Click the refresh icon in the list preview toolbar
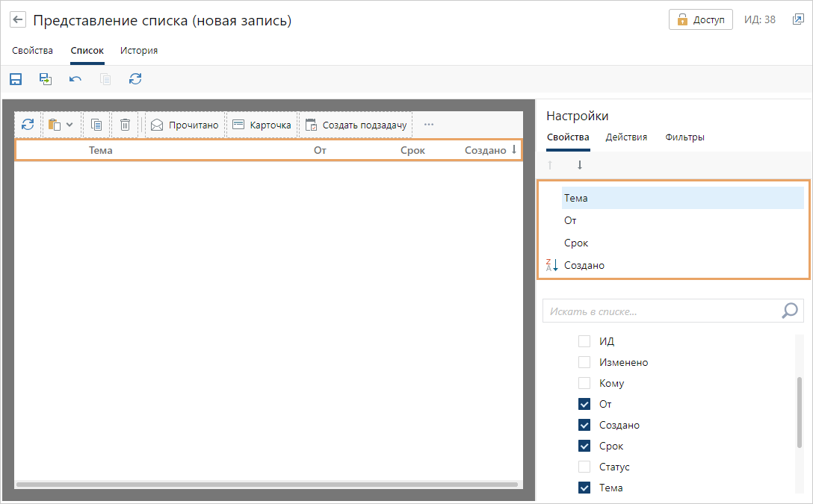This screenshot has width=813, height=504. pyautogui.click(x=28, y=125)
